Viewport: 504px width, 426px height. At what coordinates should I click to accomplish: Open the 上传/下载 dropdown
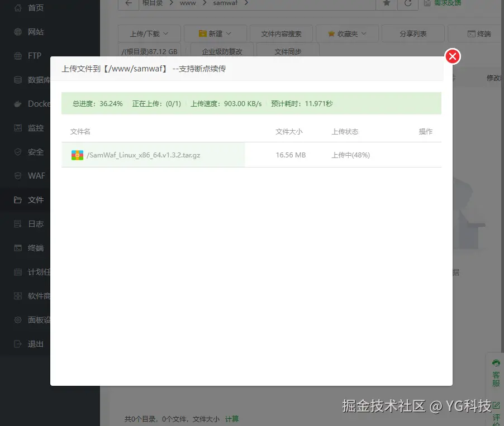pos(149,33)
